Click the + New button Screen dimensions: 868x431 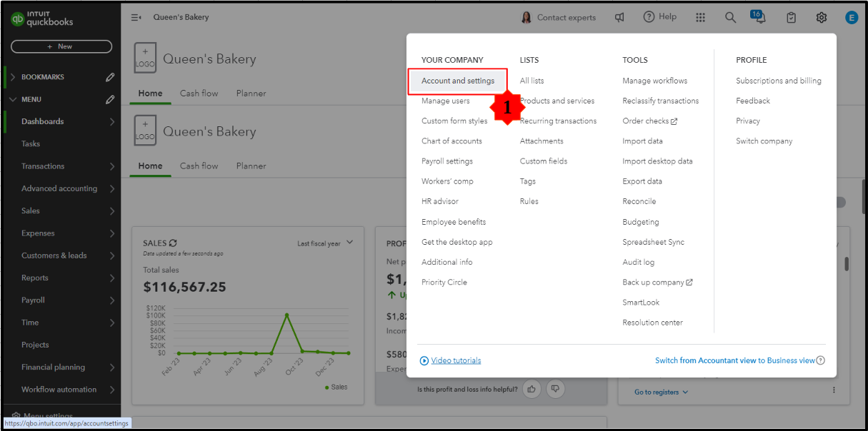(x=61, y=46)
